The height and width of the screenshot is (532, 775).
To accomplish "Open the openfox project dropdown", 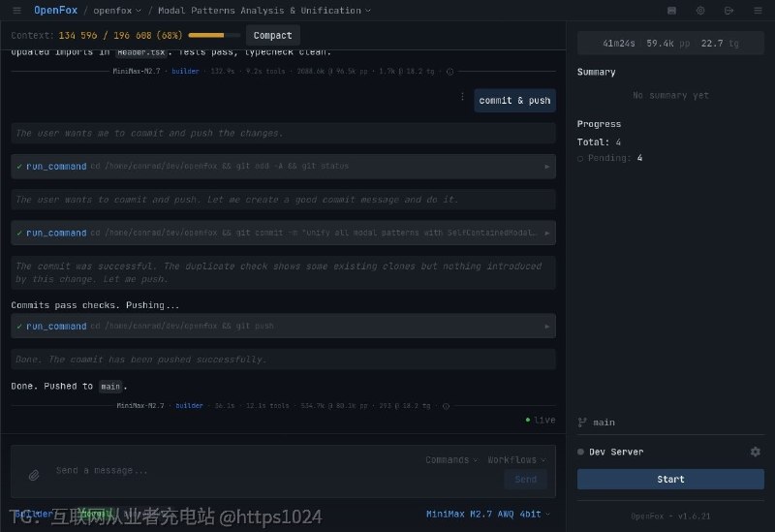I will pyautogui.click(x=117, y=11).
